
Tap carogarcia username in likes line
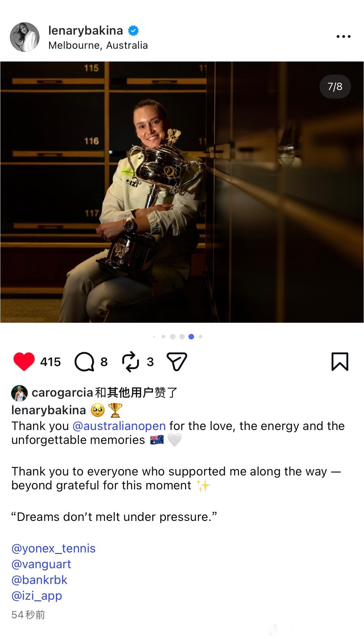pyautogui.click(x=62, y=393)
